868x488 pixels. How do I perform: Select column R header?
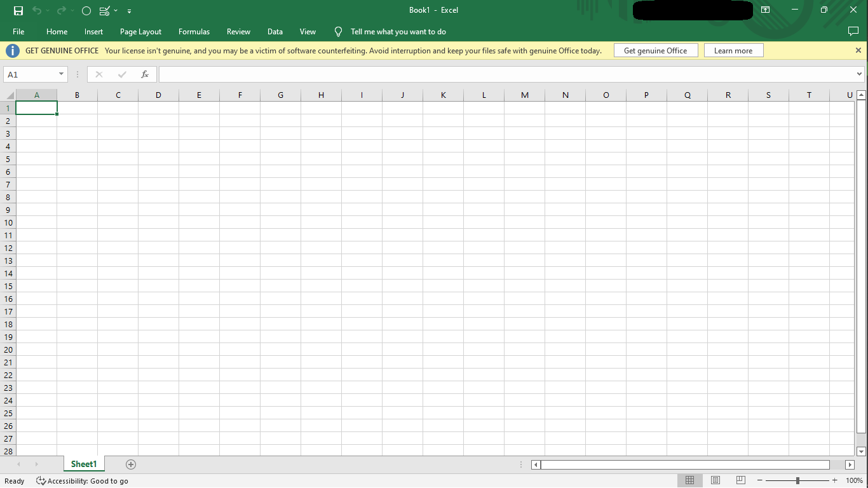pos(728,95)
